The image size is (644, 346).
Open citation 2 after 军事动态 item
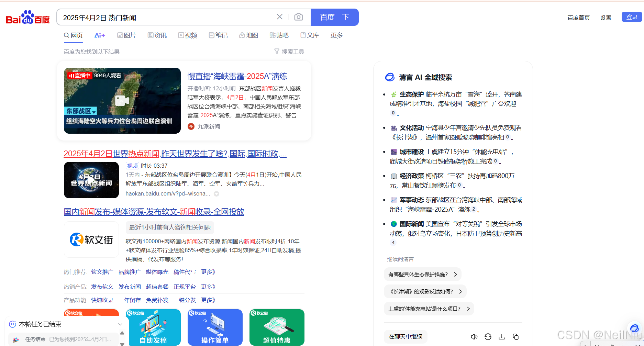tap(474, 209)
